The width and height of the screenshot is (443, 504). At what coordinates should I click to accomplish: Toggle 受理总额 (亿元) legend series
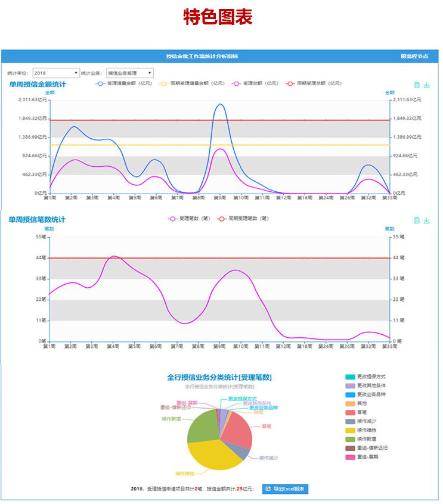(255, 83)
